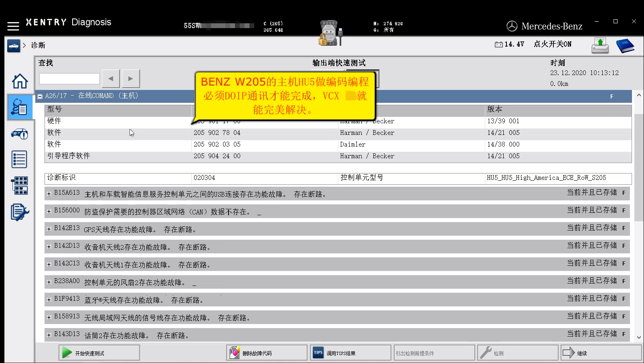
Task: Click version cell 14/38 000
Action: [x=503, y=145]
